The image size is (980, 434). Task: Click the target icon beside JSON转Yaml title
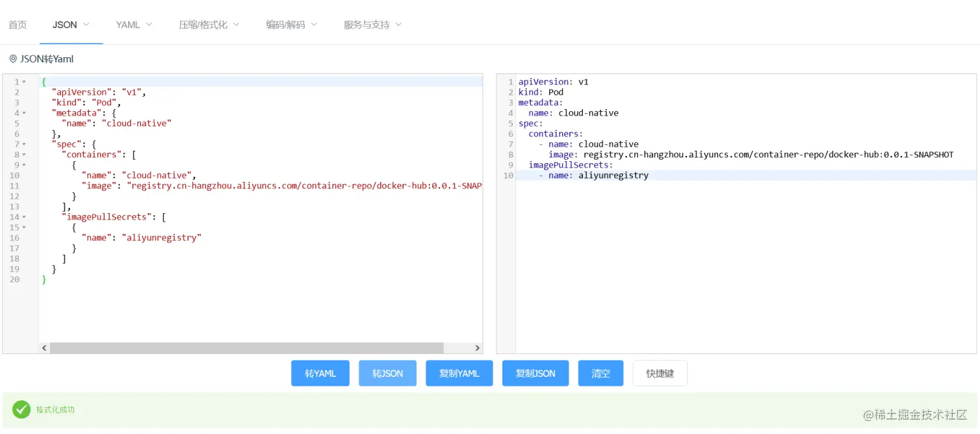click(x=13, y=58)
